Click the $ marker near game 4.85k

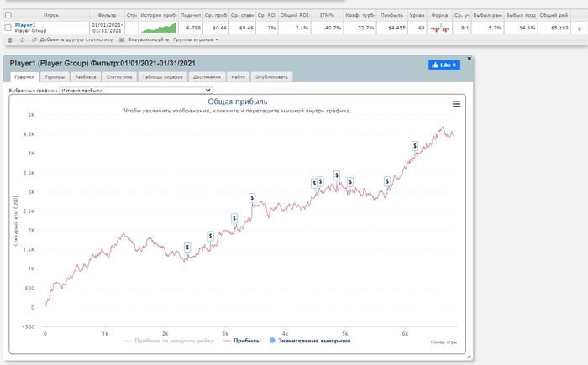pos(337,175)
